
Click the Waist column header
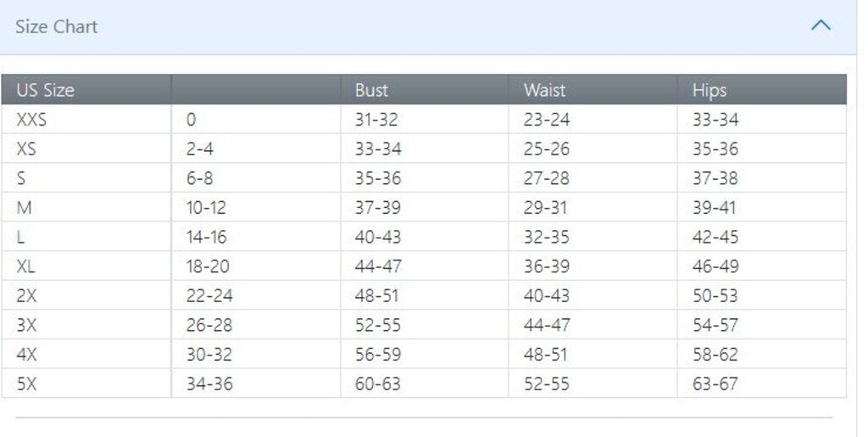pos(545,90)
